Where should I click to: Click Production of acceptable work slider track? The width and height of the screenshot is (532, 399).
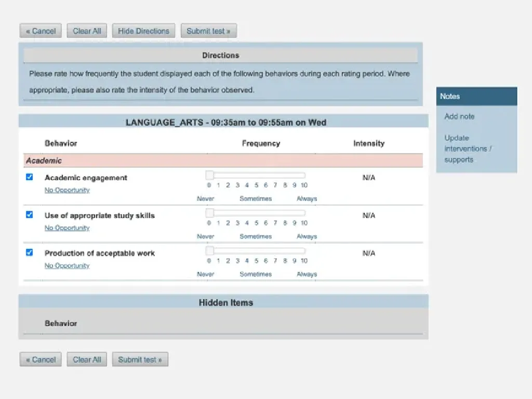[x=260, y=251]
